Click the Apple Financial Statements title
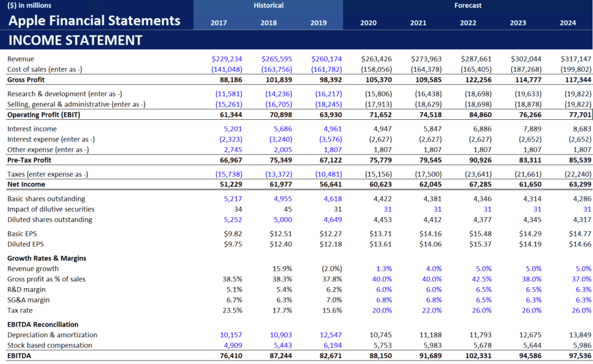 (94, 21)
